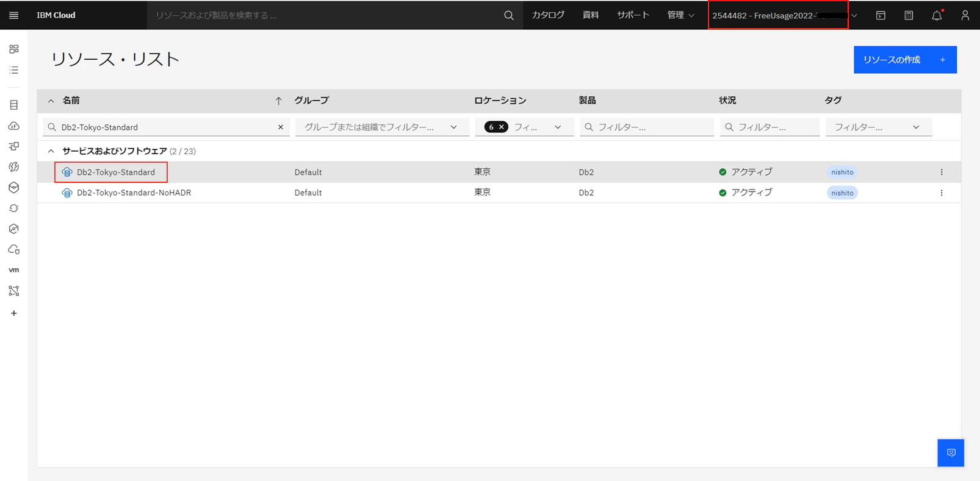Click the 製品 filter input field

tap(647, 127)
